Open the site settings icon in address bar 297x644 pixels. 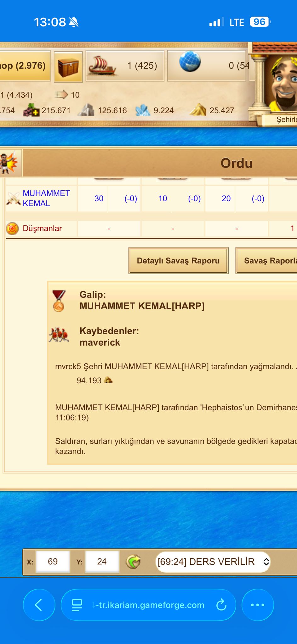(x=77, y=605)
